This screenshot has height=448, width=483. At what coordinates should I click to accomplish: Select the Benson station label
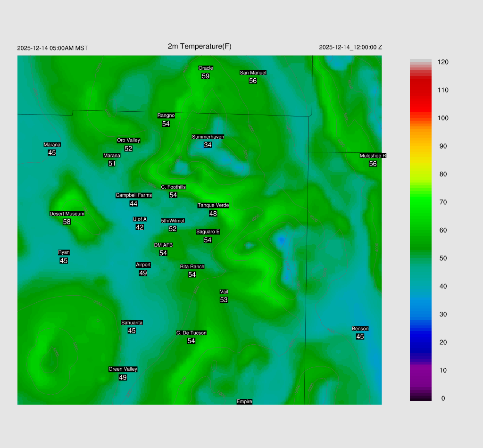tap(360, 329)
